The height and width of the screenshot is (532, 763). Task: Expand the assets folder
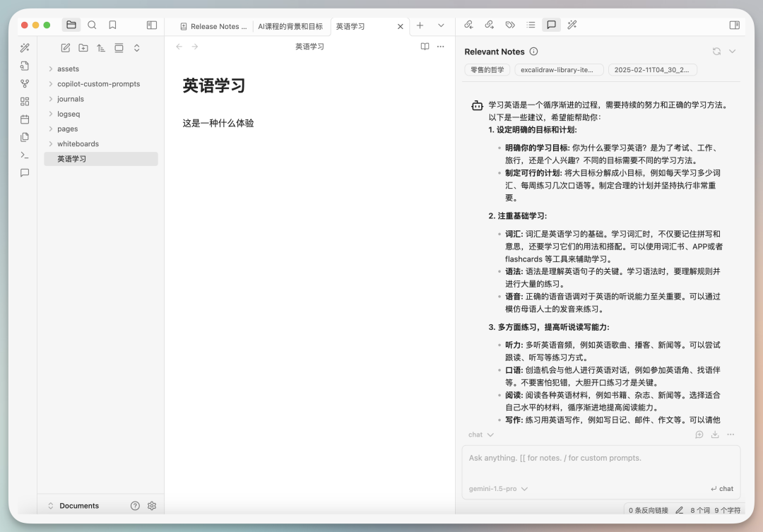point(51,69)
